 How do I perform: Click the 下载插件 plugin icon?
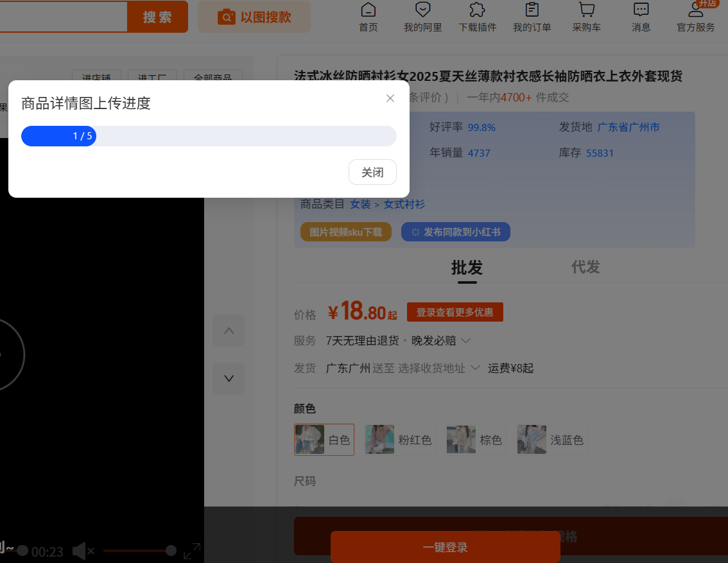pos(477,16)
